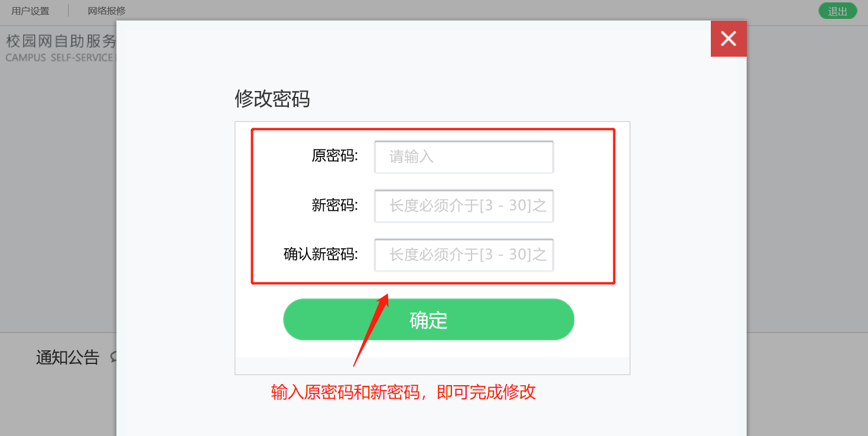This screenshot has height=436, width=868.
Task: Click the green 退出 logout button
Action: click(x=838, y=11)
